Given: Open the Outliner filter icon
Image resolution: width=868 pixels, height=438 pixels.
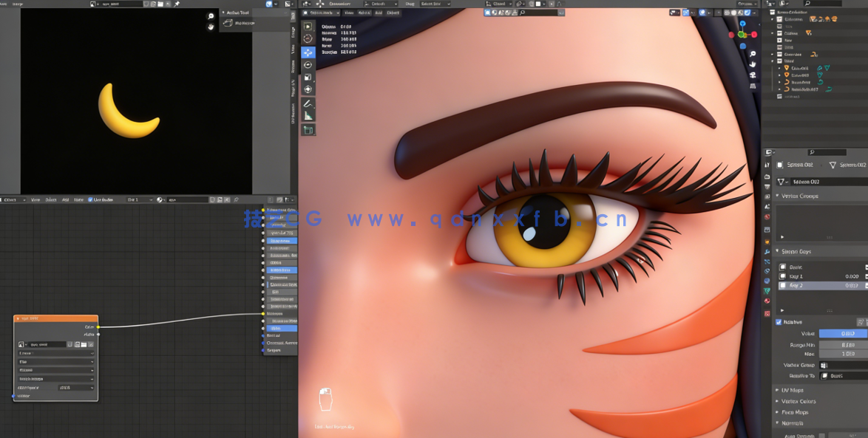Looking at the screenshot, I should tap(783, 3).
